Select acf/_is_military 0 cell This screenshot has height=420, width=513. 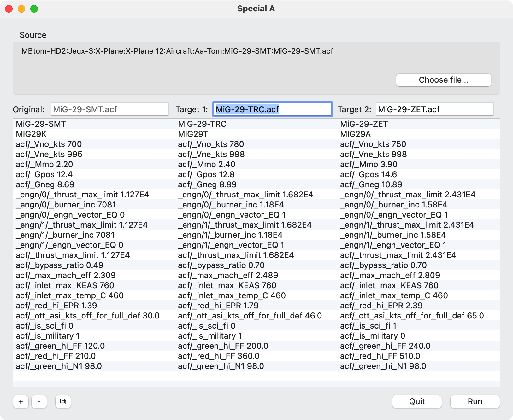372,336
